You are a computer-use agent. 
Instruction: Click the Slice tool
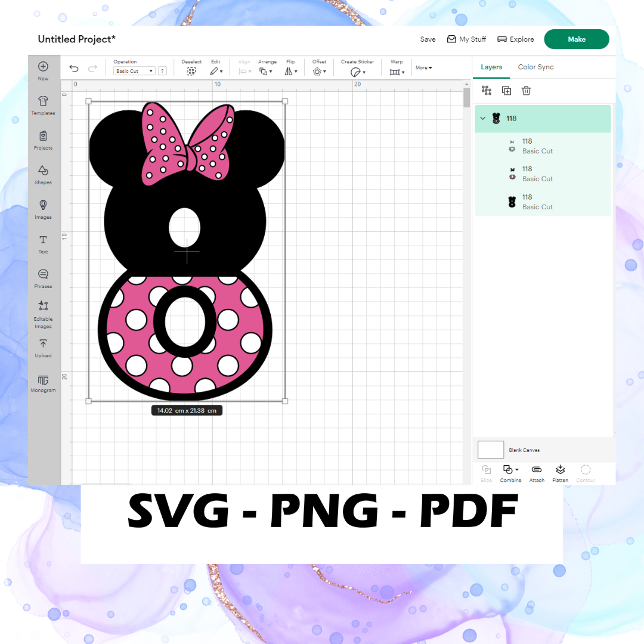point(487,473)
